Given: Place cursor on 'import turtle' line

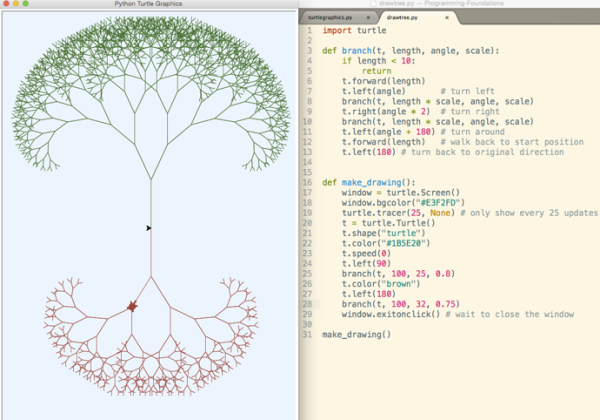Looking at the screenshot, I should [351, 30].
